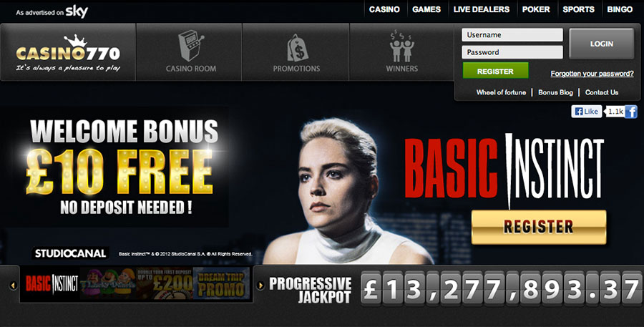Click the Facebook Like button

pyautogui.click(x=586, y=112)
